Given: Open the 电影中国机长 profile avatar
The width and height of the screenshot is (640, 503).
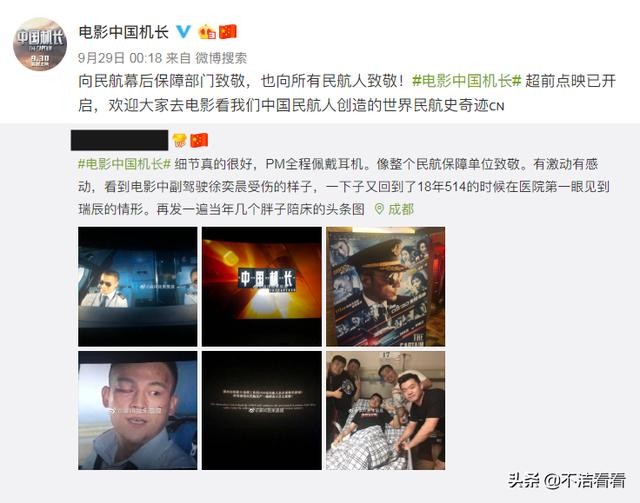Looking at the screenshot, I should [x=40, y=44].
